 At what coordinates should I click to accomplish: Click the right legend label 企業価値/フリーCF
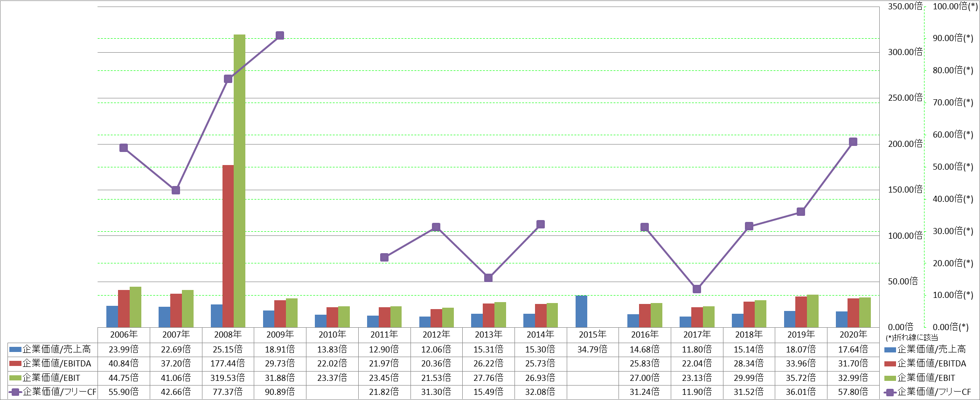[934, 392]
